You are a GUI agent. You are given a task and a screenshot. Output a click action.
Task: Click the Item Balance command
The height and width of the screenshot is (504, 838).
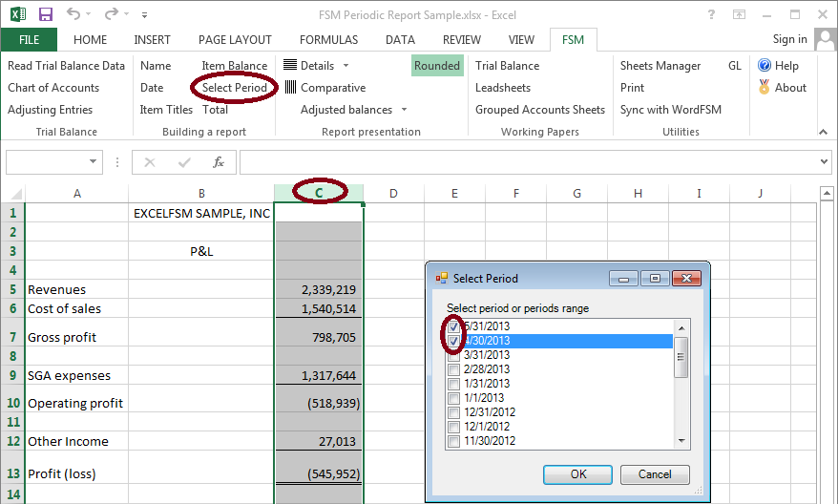(235, 65)
